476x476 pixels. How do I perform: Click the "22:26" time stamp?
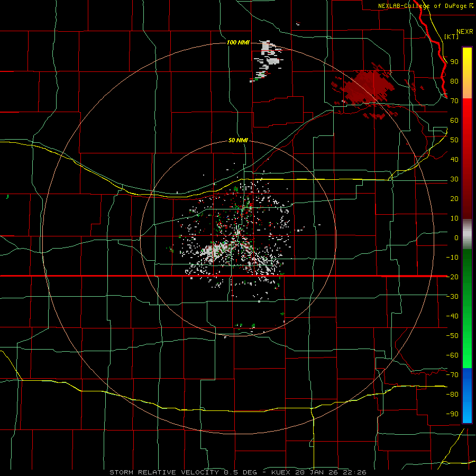[x=355, y=472]
